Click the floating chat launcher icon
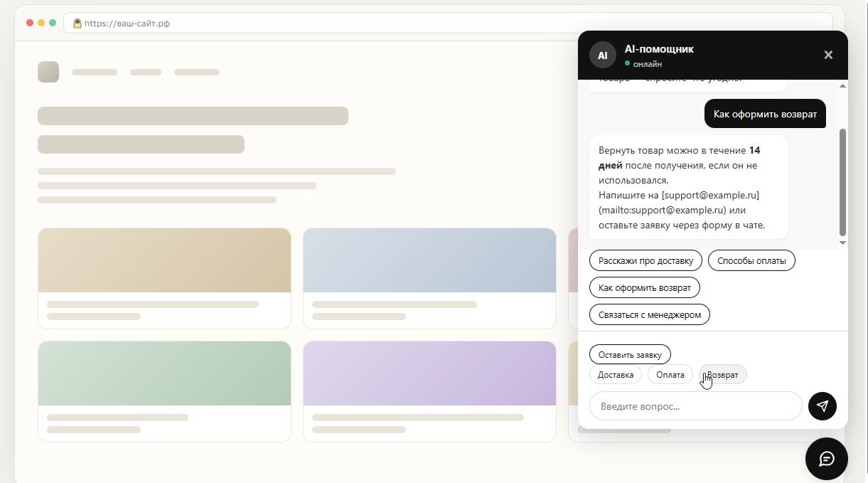This screenshot has width=868, height=483. click(x=826, y=459)
